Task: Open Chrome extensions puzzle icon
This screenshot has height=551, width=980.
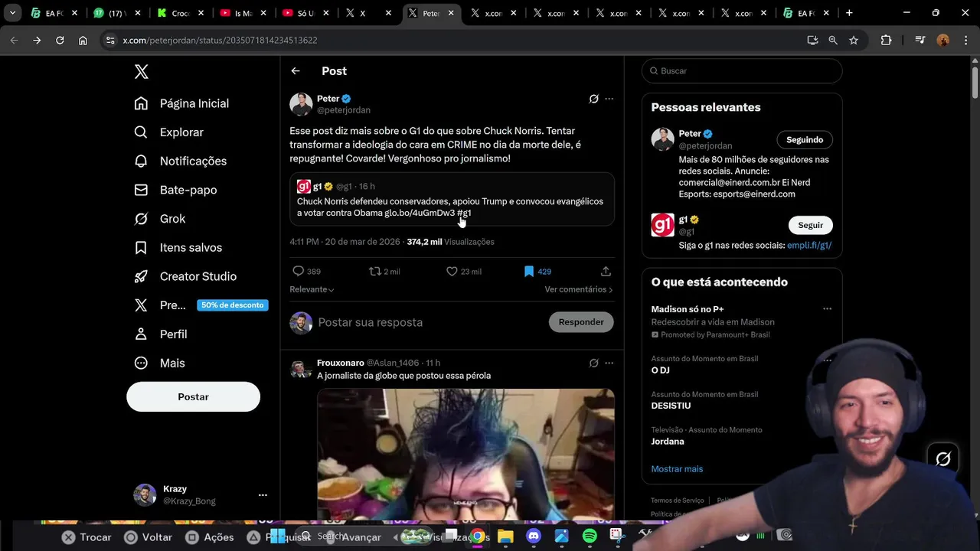Action: click(x=886, y=40)
